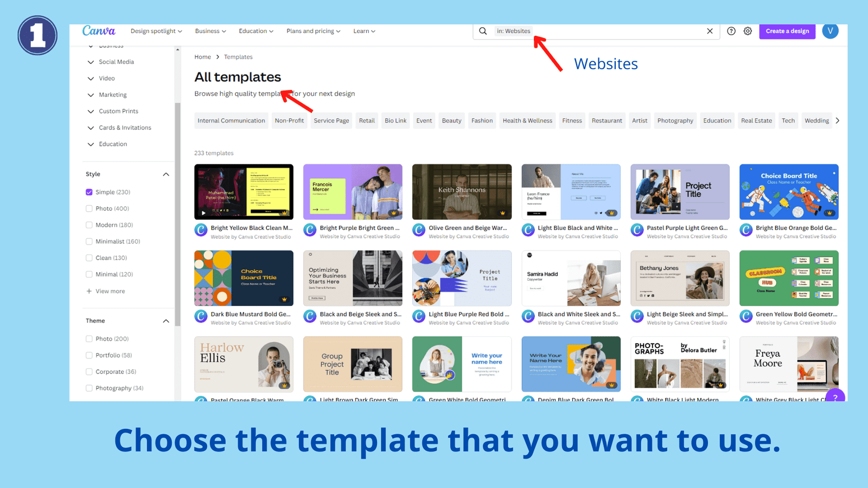Click Canva icon beside Light Beige Sleek template
Image resolution: width=868 pixels, height=488 pixels.
[x=637, y=317]
